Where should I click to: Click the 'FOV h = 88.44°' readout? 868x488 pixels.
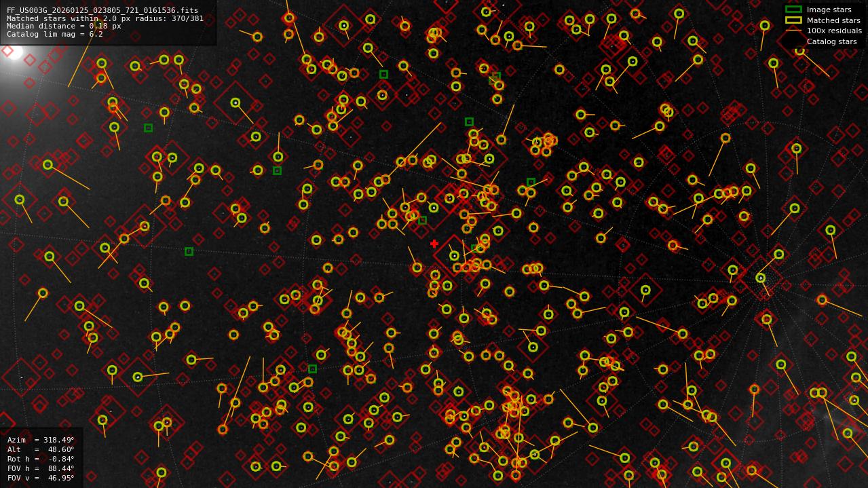[41, 468]
